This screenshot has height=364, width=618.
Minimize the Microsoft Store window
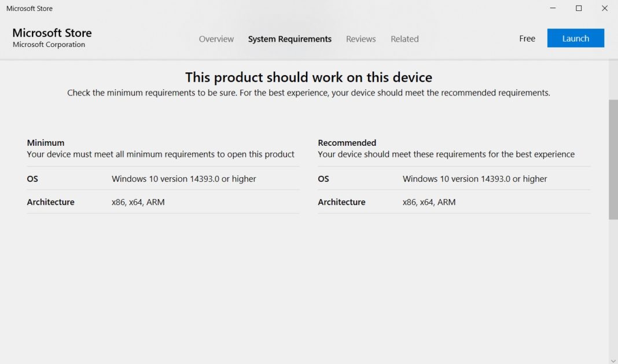click(x=552, y=8)
